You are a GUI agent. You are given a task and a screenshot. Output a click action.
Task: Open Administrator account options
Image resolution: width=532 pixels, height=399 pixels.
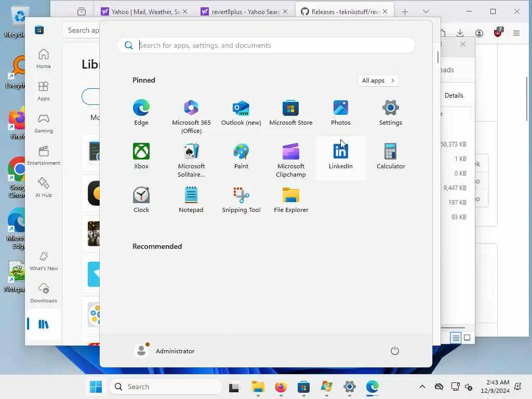pos(165,351)
